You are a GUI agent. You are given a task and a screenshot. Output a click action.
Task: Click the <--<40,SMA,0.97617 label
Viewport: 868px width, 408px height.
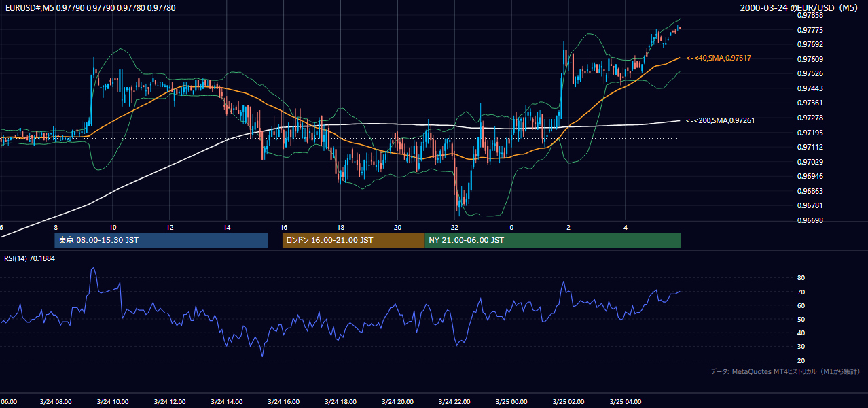coord(719,58)
